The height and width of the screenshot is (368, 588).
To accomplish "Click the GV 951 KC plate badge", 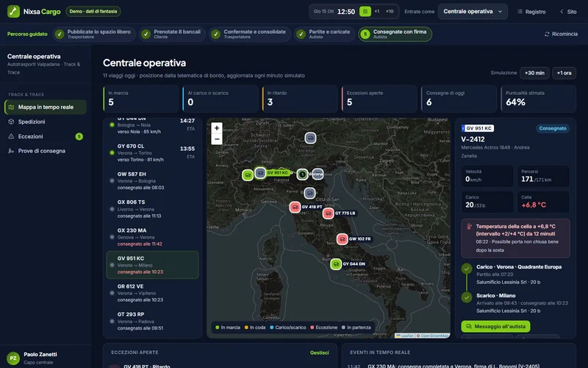I will click(477, 128).
